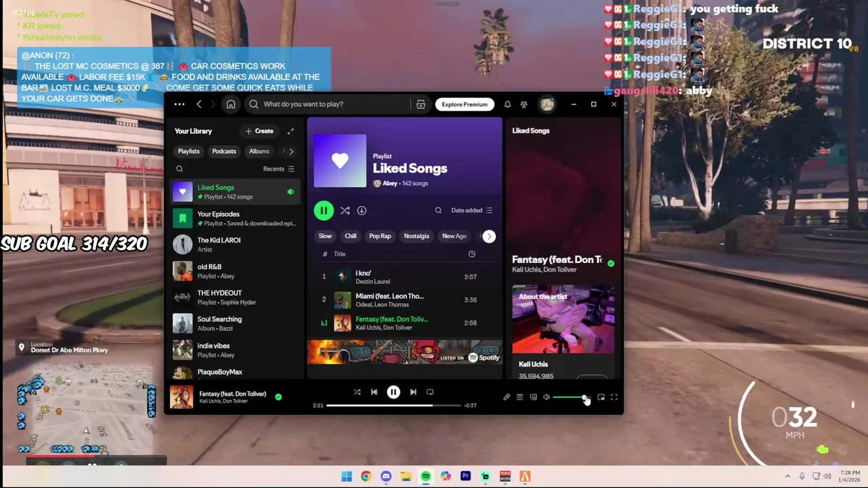The height and width of the screenshot is (488, 868).
Task: Open the profile avatar menu
Action: click(547, 104)
